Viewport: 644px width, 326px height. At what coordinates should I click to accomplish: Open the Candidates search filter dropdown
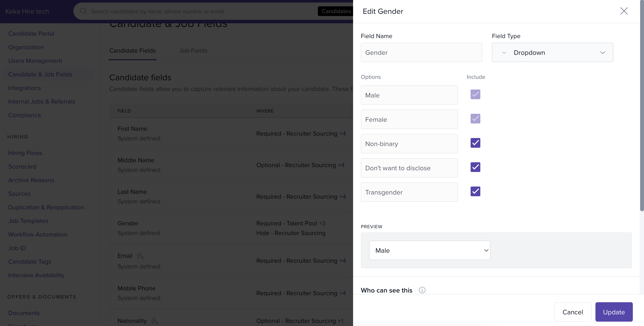(336, 11)
